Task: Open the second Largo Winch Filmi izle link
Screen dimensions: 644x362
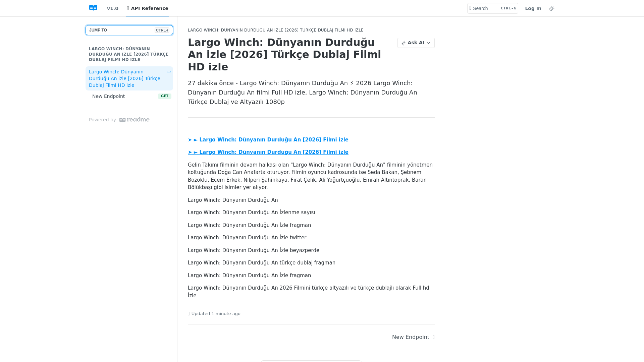Action: (x=268, y=152)
